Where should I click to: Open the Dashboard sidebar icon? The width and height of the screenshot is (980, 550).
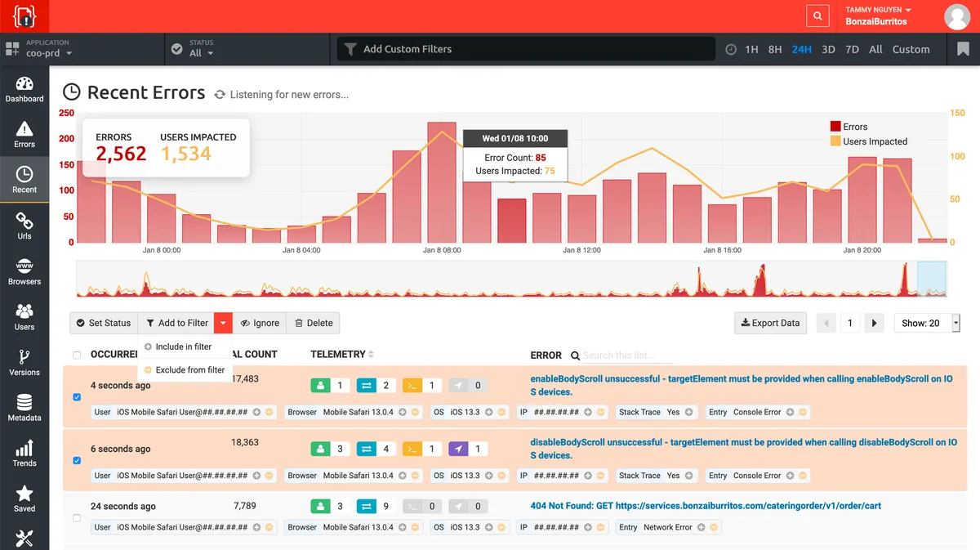pos(24,90)
